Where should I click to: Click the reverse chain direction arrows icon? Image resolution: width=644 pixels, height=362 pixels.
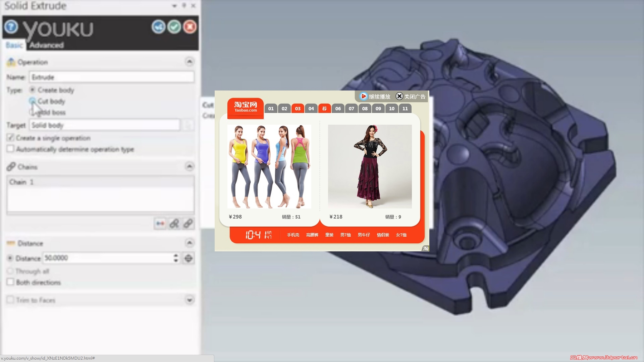pyautogui.click(x=160, y=224)
